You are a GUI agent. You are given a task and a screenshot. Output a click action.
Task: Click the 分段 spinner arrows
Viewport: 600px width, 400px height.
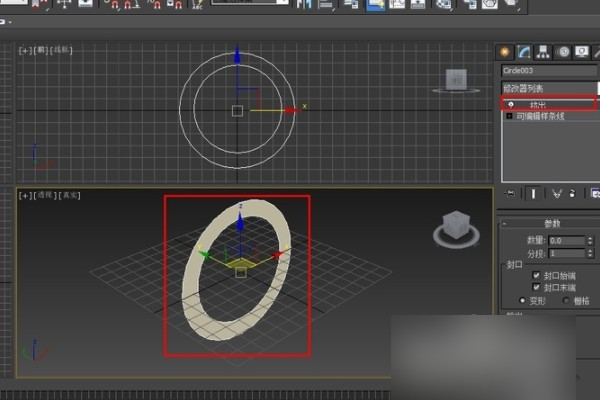590,253
